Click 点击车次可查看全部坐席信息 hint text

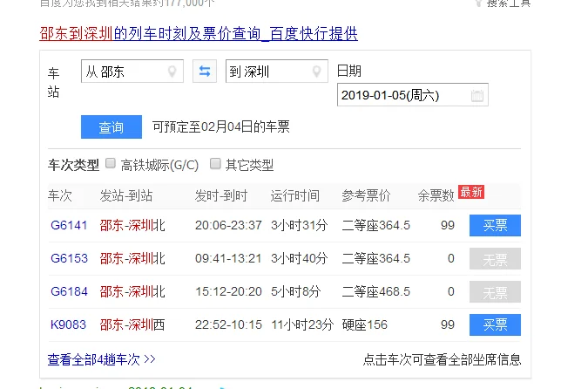coord(442,359)
